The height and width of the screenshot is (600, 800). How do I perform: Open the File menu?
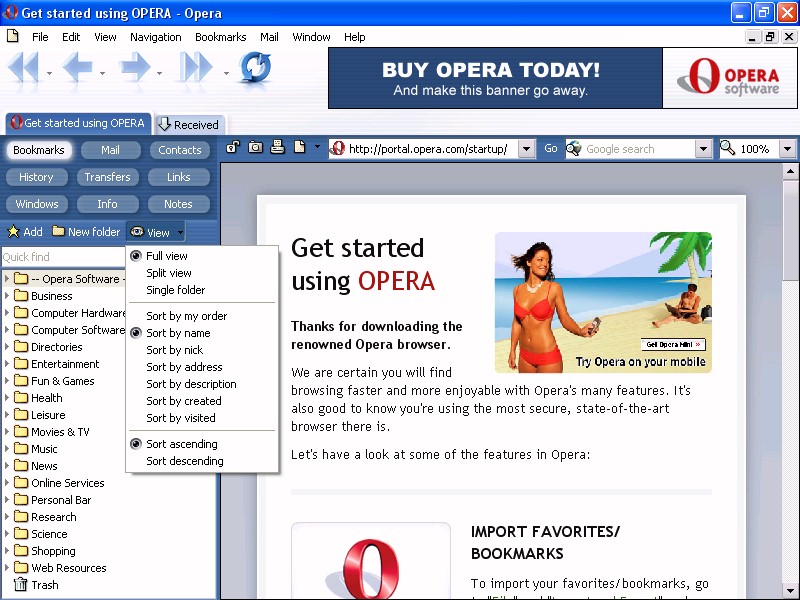click(40, 37)
